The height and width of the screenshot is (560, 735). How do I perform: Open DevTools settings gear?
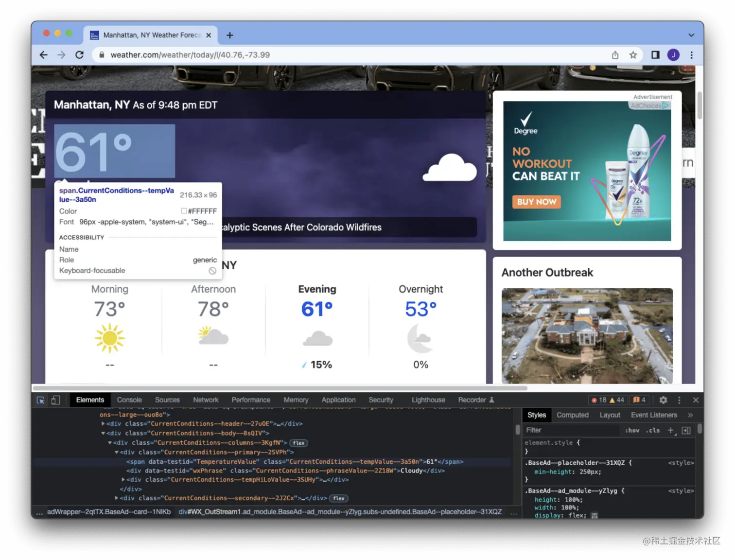point(663,400)
